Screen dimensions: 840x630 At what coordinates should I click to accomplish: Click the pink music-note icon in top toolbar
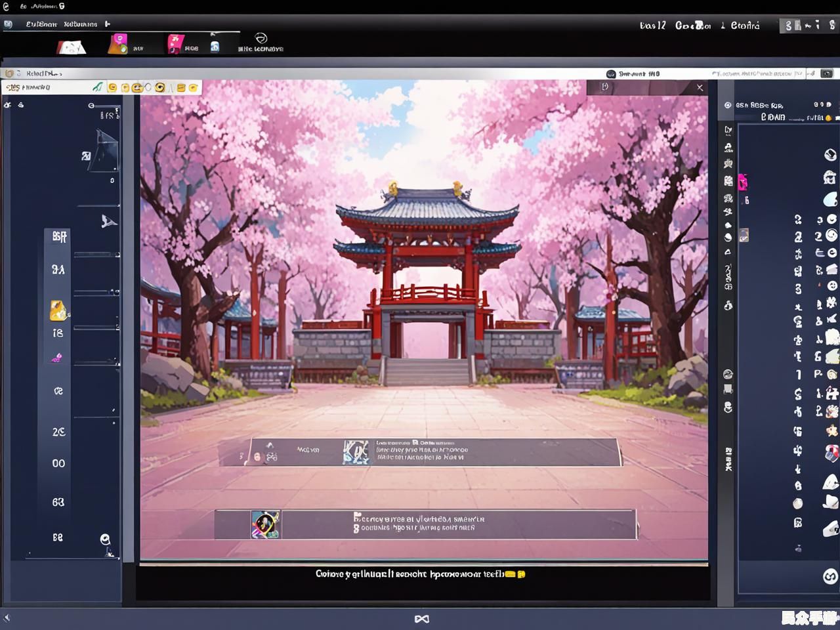[x=175, y=44]
